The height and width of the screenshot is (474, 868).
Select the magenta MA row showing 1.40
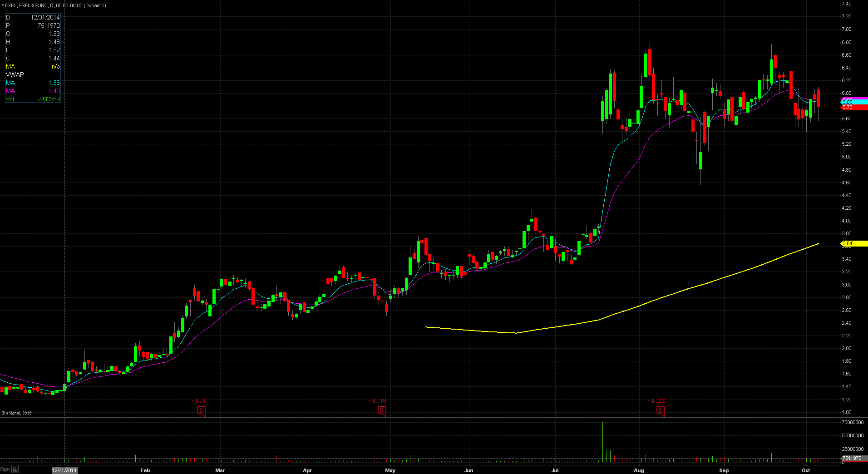pyautogui.click(x=33, y=91)
